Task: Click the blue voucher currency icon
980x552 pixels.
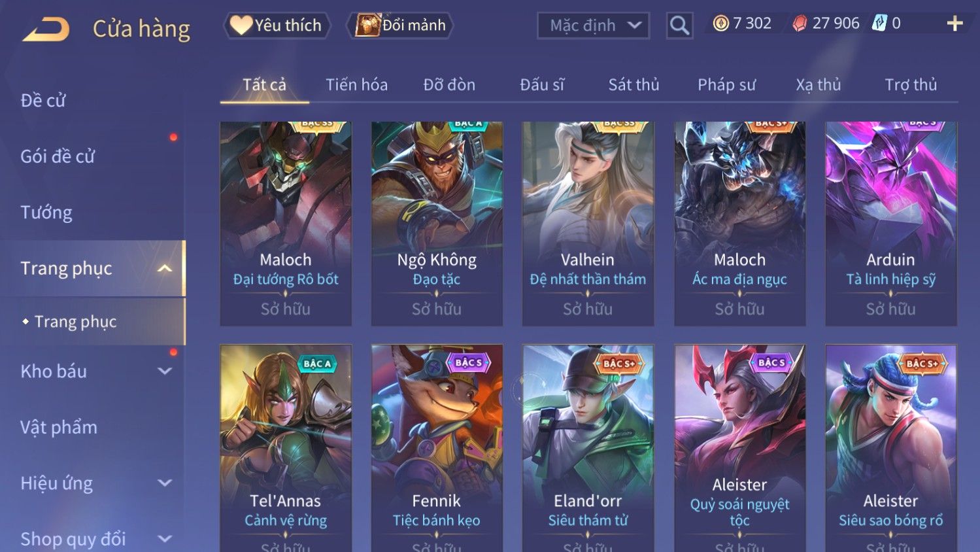Action: tap(880, 24)
